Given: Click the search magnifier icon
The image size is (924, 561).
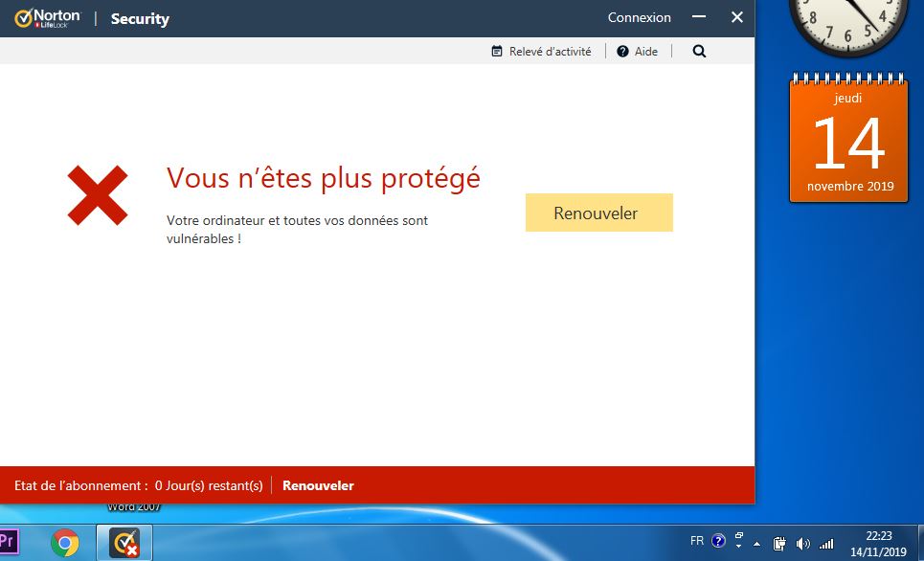Looking at the screenshot, I should pyautogui.click(x=699, y=52).
